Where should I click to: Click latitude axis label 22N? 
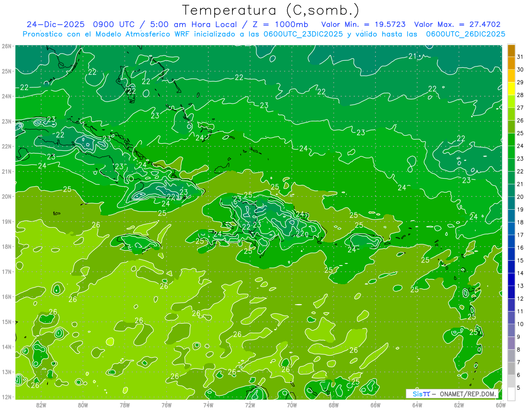7,146
